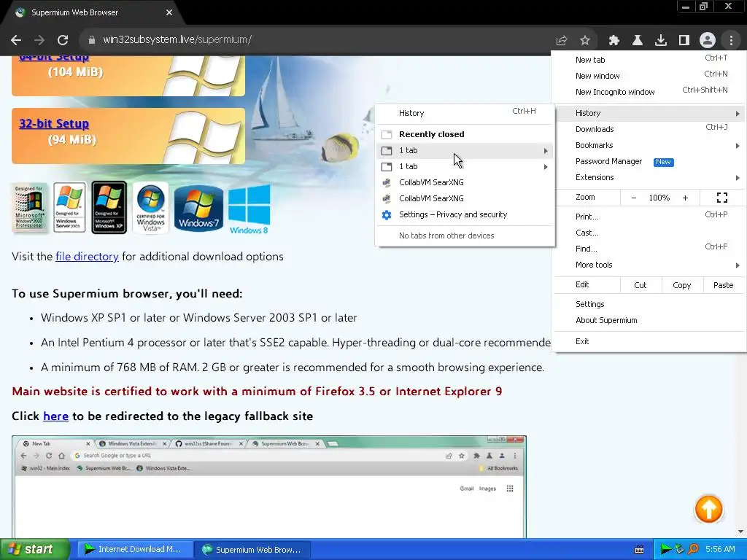Bookmark this page with the star icon

click(585, 41)
